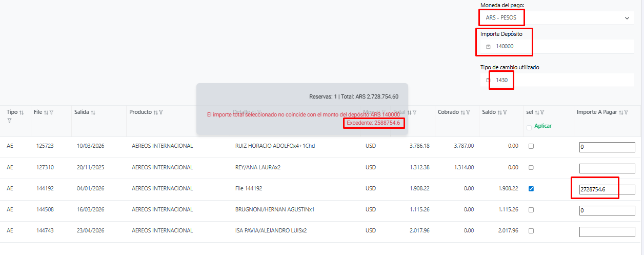The height and width of the screenshot is (255, 644).
Task: Check the box for file 144508
Action: [531, 210]
